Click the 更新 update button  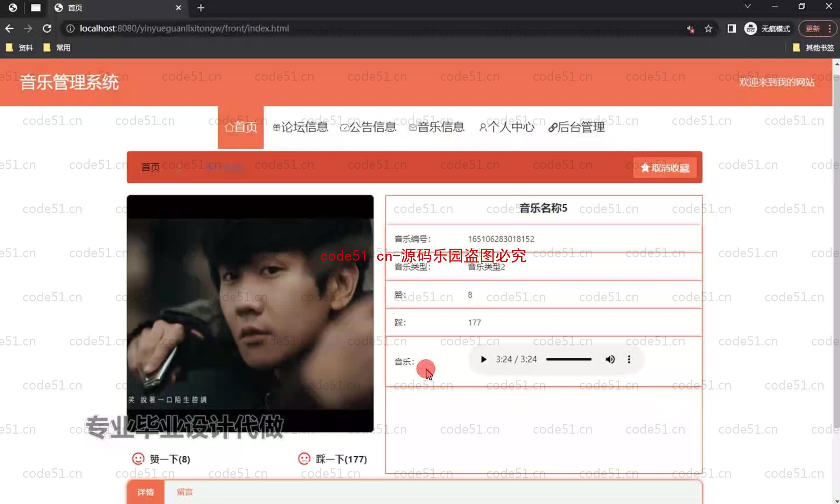813,28
